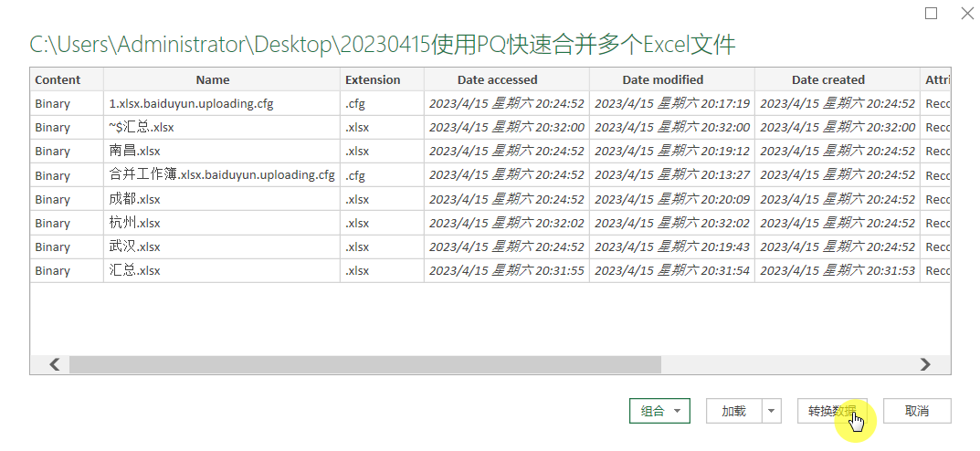Screen dimensions: 980x451
Task: Click the file name 武汉.xlsx
Action: click(134, 246)
